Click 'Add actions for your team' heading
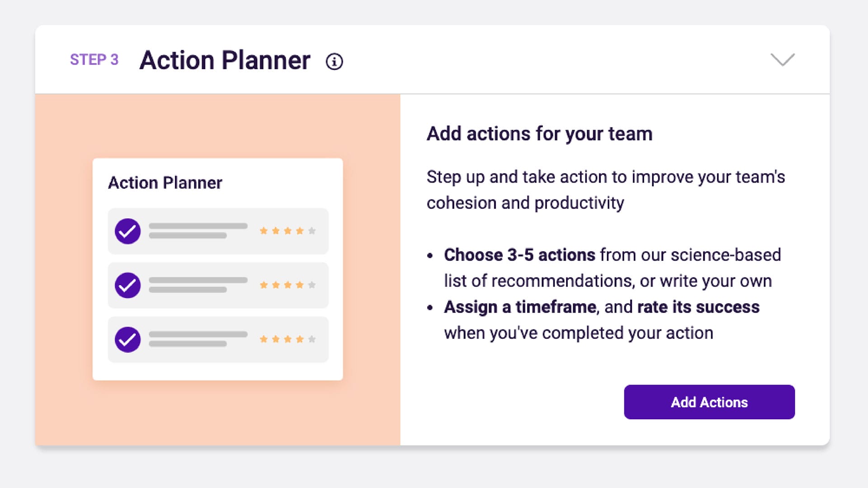Image resolution: width=868 pixels, height=488 pixels. (539, 134)
